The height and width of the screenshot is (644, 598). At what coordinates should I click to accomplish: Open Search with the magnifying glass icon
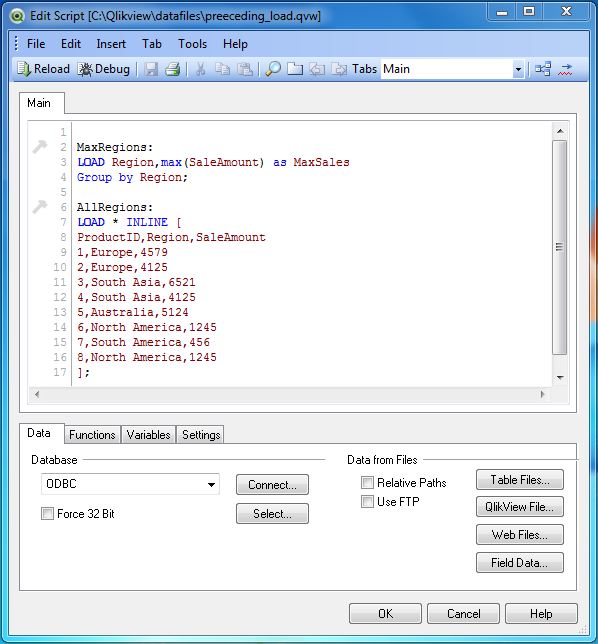pyautogui.click(x=273, y=69)
